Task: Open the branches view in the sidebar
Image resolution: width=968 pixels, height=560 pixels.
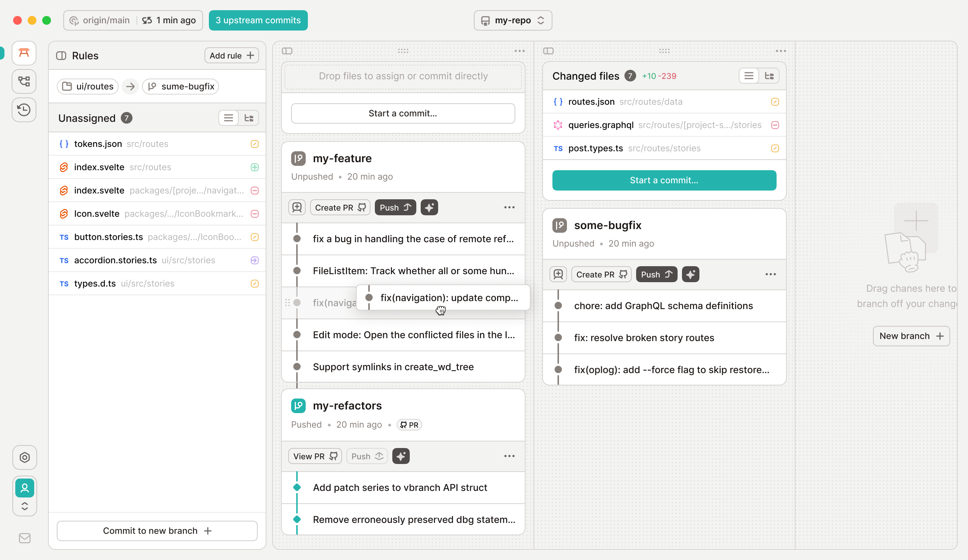Action: tap(24, 81)
